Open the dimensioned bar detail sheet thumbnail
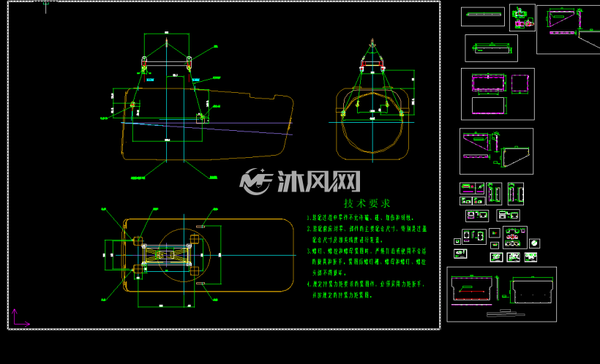 491,48
